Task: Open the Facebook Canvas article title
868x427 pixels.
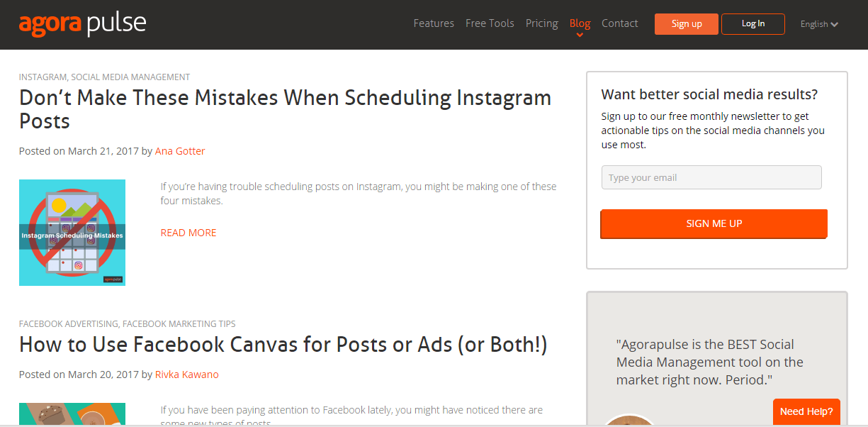Action: pos(283,345)
